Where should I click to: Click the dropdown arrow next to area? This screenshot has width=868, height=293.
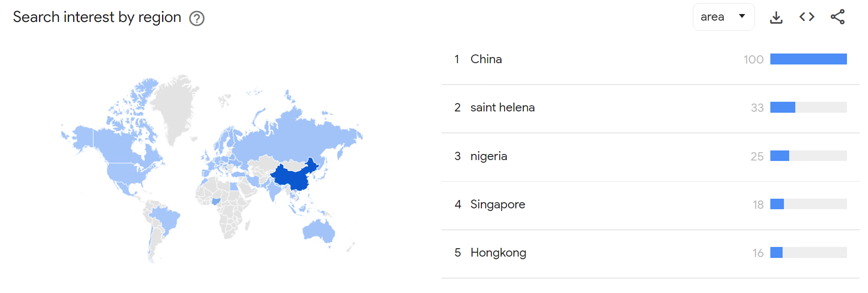pos(742,16)
